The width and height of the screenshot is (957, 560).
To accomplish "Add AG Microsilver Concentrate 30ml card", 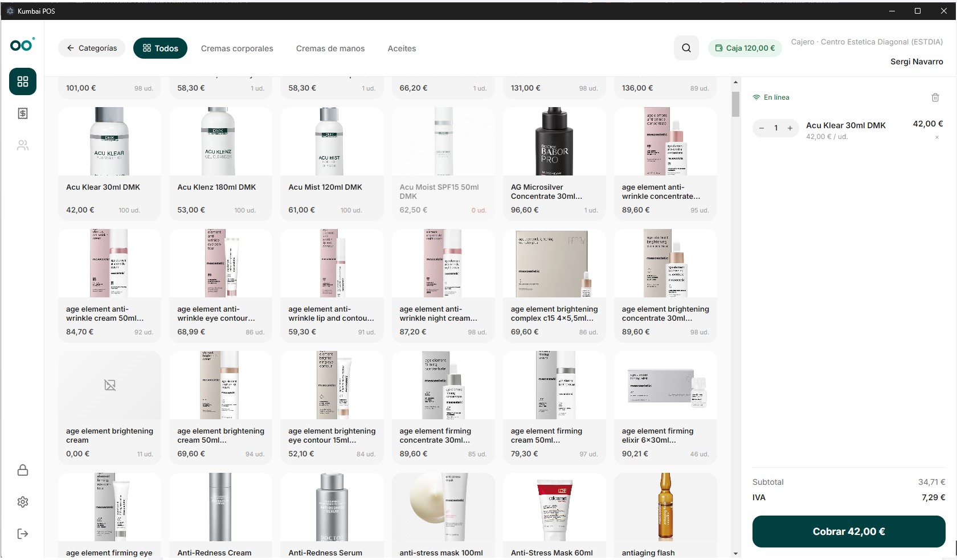I will (554, 163).
